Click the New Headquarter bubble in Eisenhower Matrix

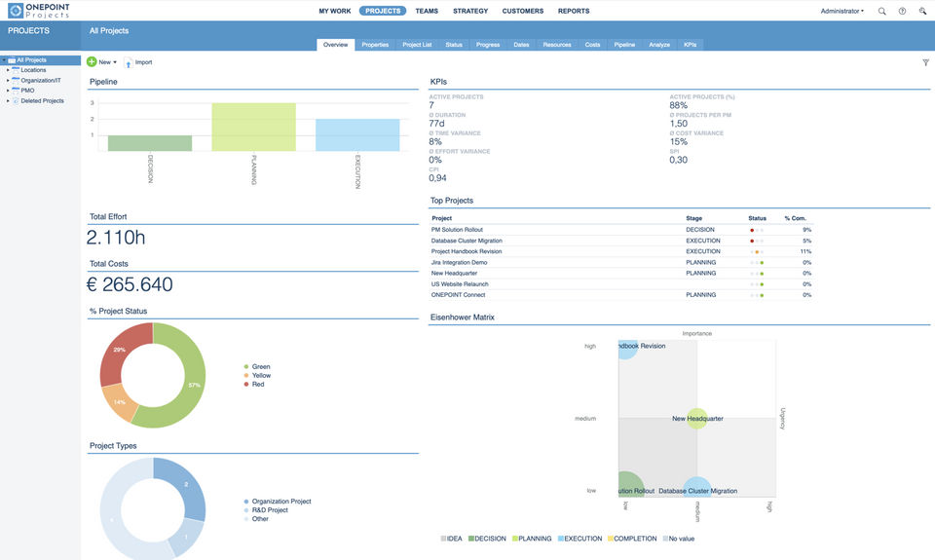click(696, 418)
